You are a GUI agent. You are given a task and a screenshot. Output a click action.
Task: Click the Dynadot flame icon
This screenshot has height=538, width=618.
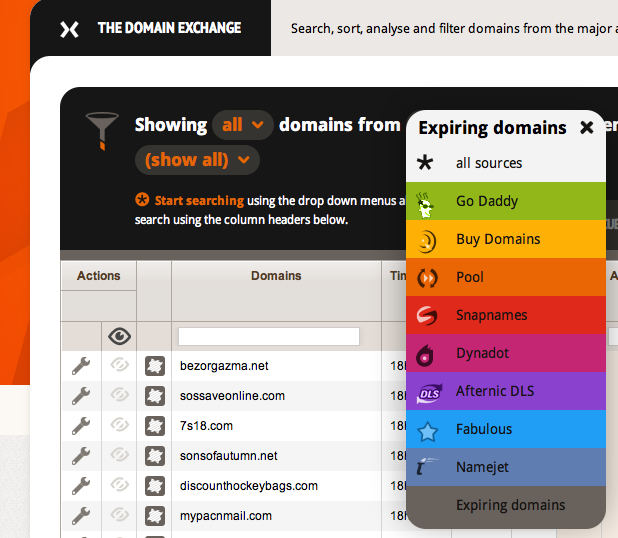click(x=425, y=355)
